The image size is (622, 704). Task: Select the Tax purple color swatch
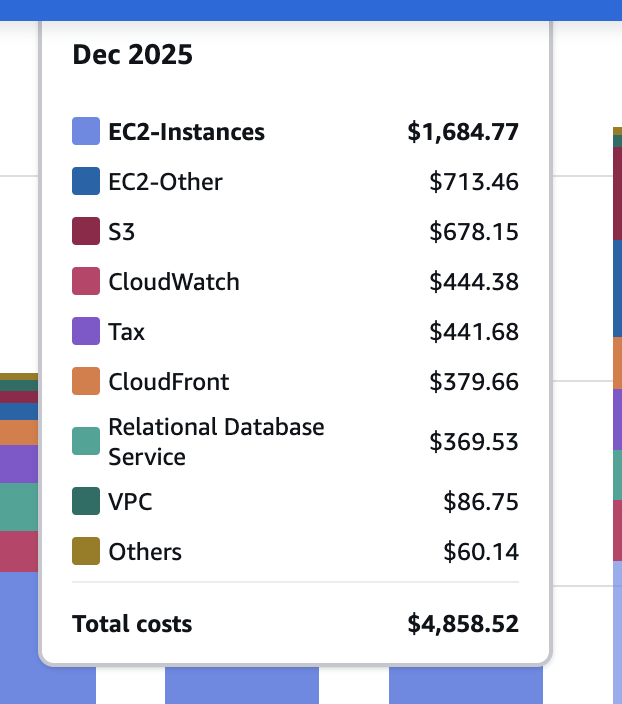click(x=86, y=331)
